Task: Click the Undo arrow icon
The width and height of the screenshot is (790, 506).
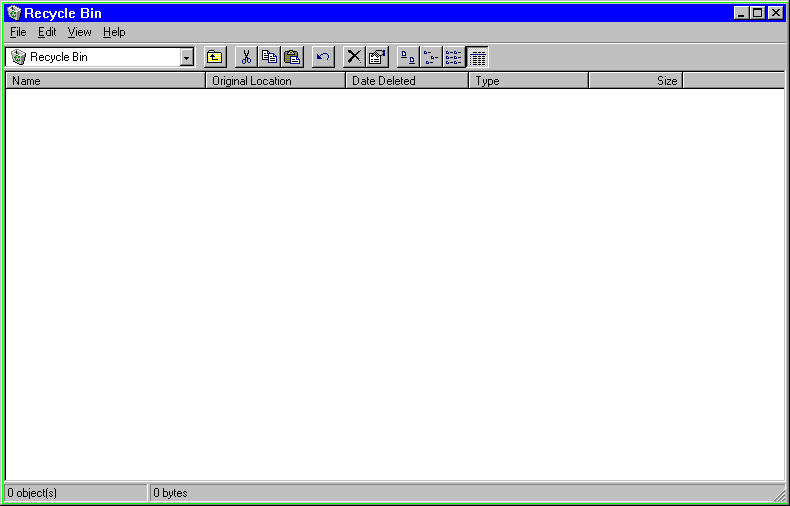Action: tap(323, 57)
